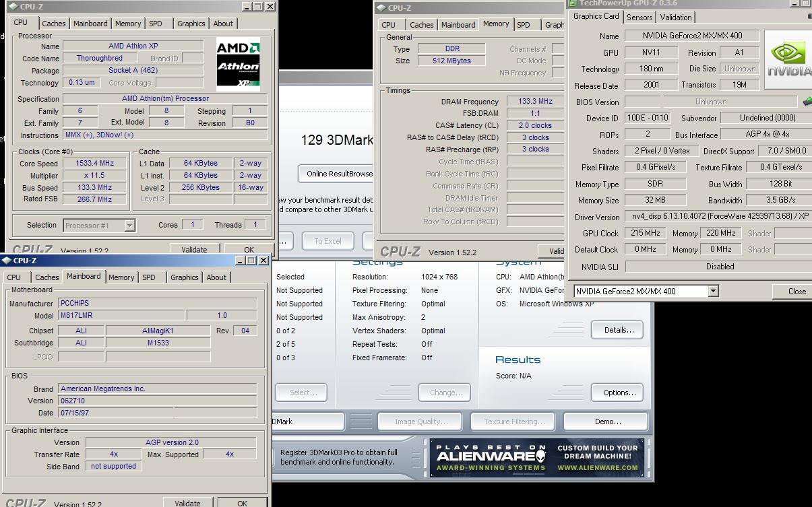Click Validate in CPU-Z Mainboard window
The height and width of the screenshot is (507, 812).
pyautogui.click(x=187, y=503)
